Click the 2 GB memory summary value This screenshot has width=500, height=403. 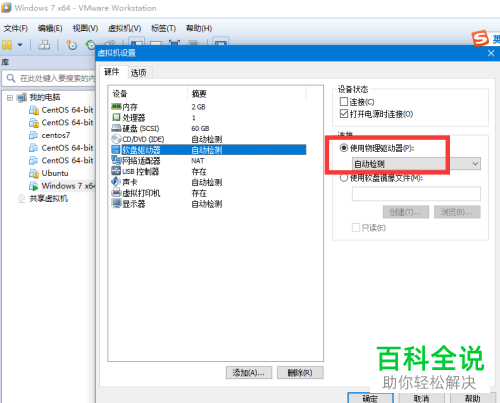[198, 107]
